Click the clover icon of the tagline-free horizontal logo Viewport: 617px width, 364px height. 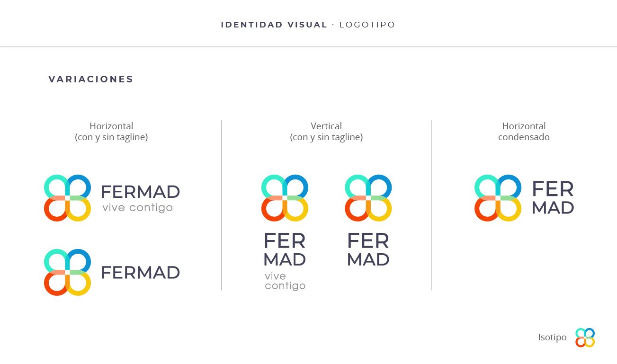tap(67, 272)
